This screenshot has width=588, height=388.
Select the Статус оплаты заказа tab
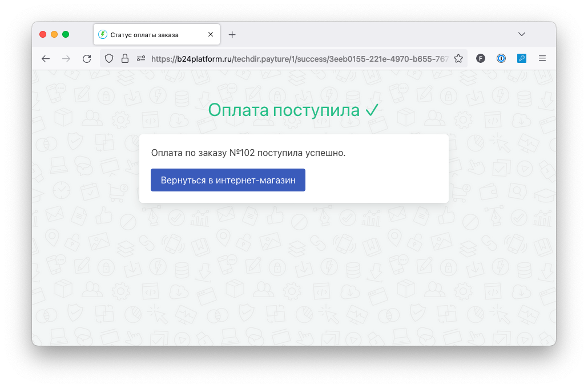pyautogui.click(x=157, y=34)
